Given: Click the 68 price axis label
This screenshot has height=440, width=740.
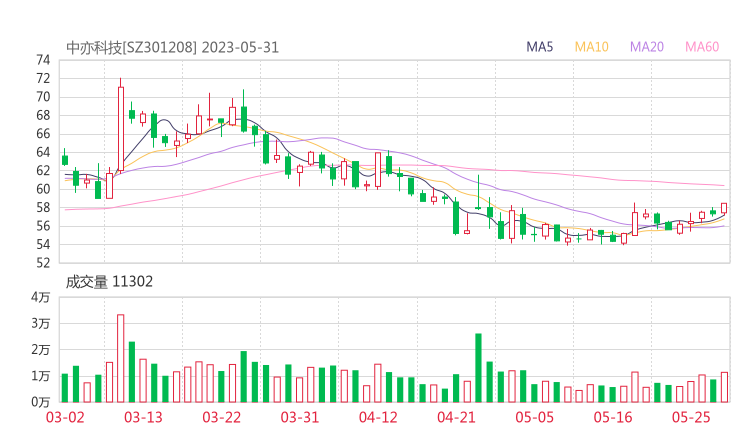Looking at the screenshot, I should point(43,115).
